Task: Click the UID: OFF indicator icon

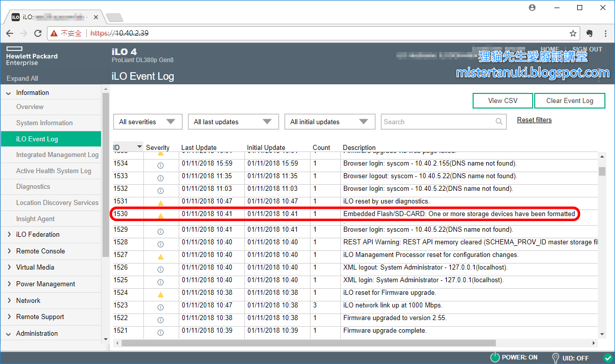Action: click(x=556, y=357)
